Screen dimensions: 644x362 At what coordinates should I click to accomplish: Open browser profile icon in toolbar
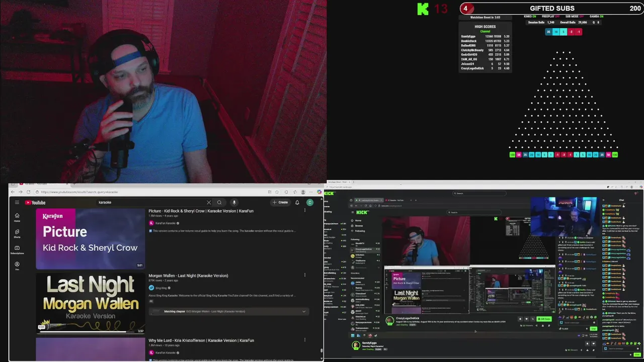[303, 192]
